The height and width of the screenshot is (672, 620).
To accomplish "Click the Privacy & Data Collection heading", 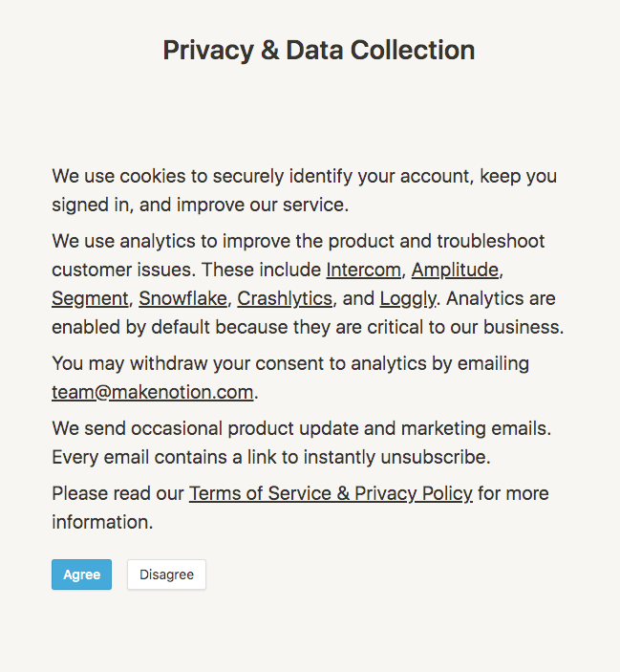I will [319, 50].
